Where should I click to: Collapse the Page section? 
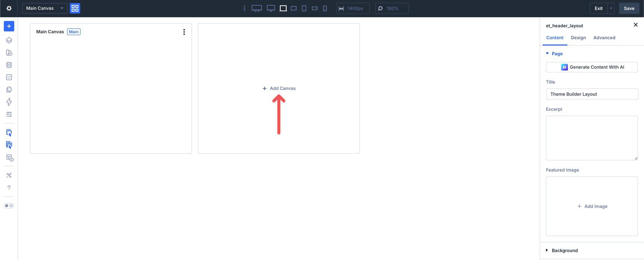coord(554,54)
